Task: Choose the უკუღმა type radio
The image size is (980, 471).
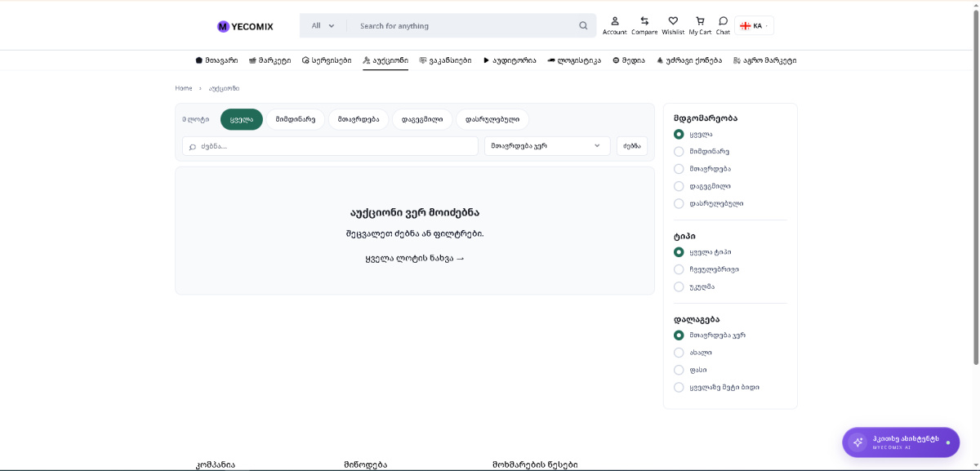Action: tap(679, 287)
